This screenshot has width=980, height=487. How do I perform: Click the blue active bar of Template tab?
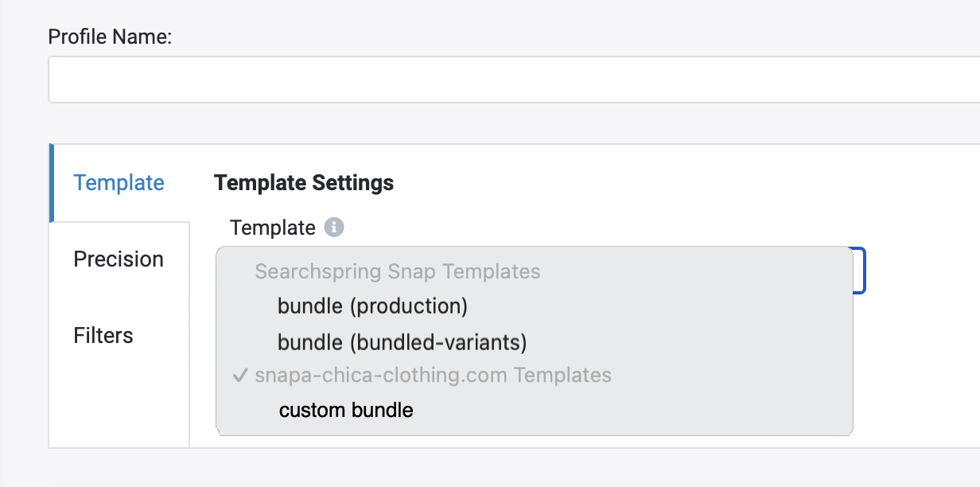51,183
